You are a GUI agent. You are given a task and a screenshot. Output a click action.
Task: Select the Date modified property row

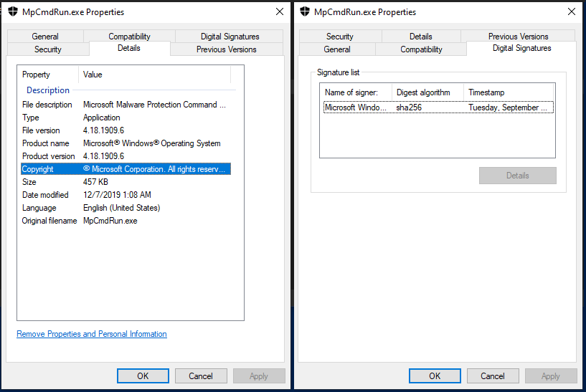[x=126, y=194]
